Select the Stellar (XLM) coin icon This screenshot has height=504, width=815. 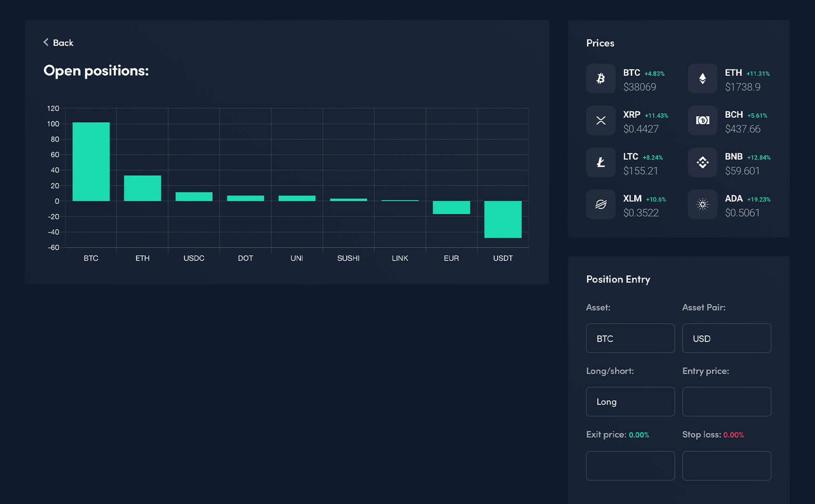601,204
